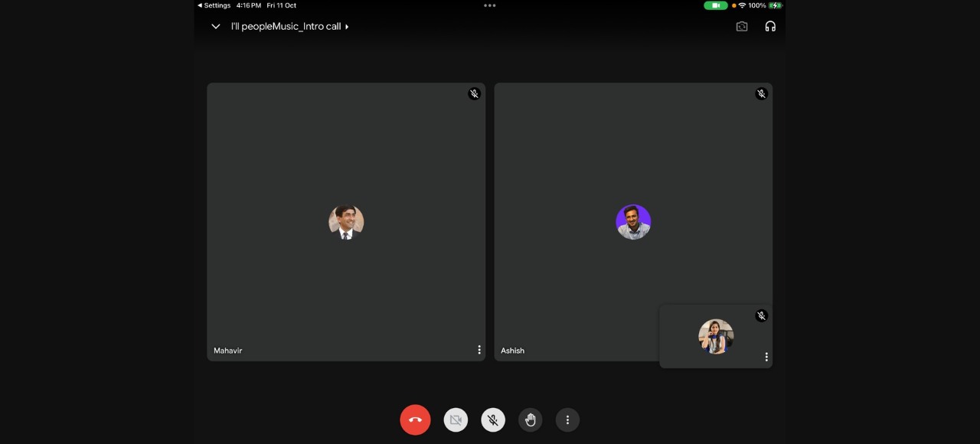Tap the green camera-in-use indicator
This screenshot has width=980, height=444.
coord(715,5)
